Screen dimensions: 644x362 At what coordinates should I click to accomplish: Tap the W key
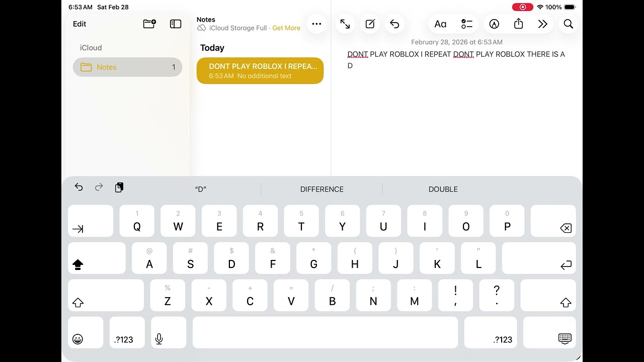pos(178,221)
